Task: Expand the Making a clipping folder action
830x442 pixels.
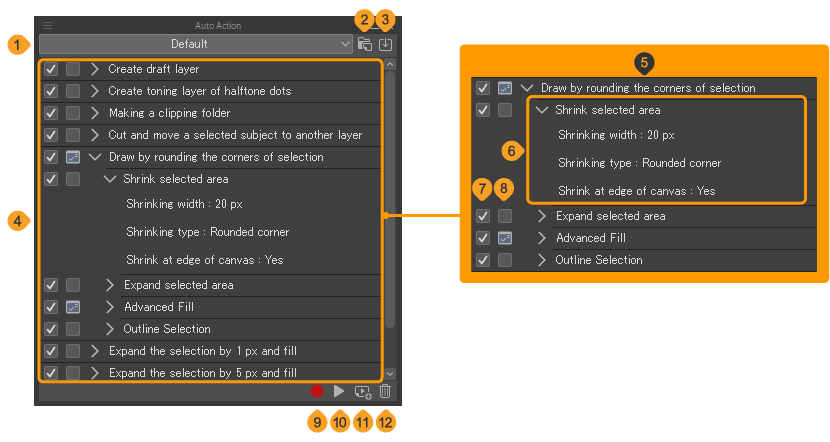Action: [95, 113]
